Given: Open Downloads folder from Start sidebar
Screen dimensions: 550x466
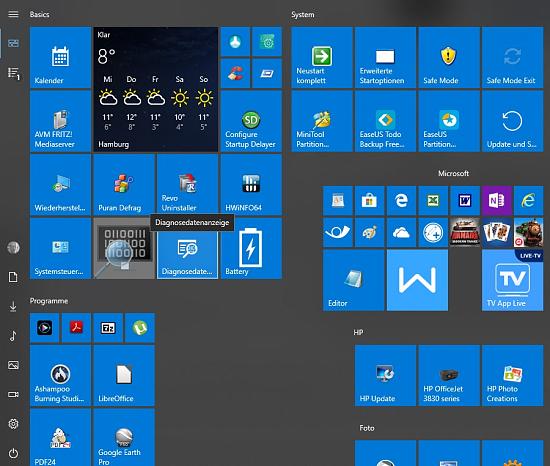Looking at the screenshot, I should (x=13, y=306).
